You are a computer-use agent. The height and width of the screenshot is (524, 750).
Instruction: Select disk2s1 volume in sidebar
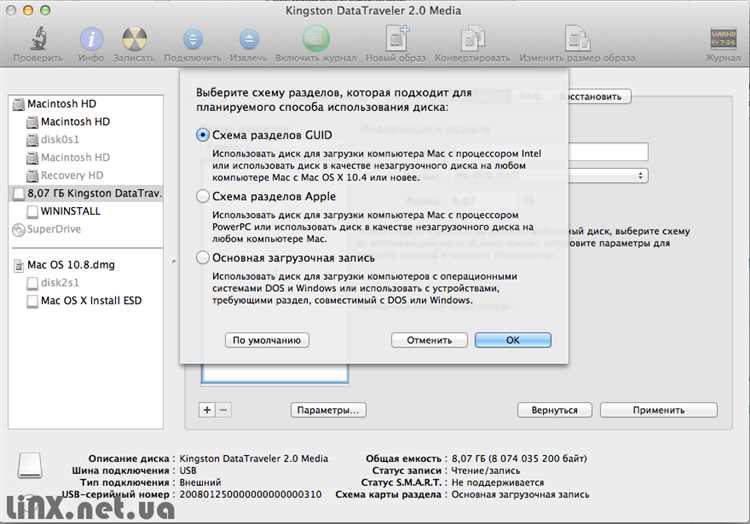pyautogui.click(x=60, y=283)
